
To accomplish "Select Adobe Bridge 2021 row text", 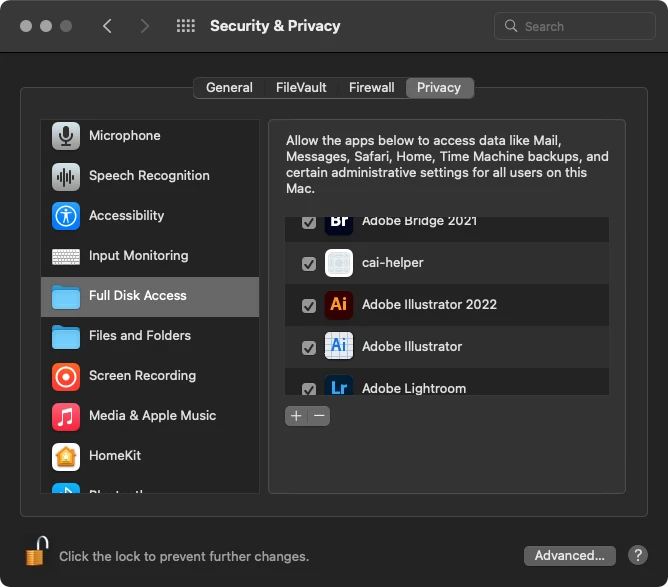I will pos(420,222).
